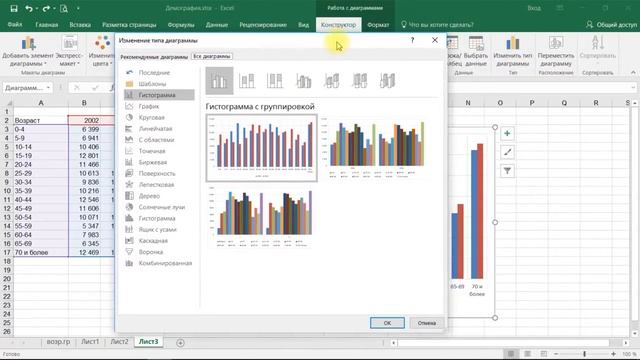Switch to Все диаграммы tab
This screenshot has width=640, height=360.
click(x=212, y=56)
